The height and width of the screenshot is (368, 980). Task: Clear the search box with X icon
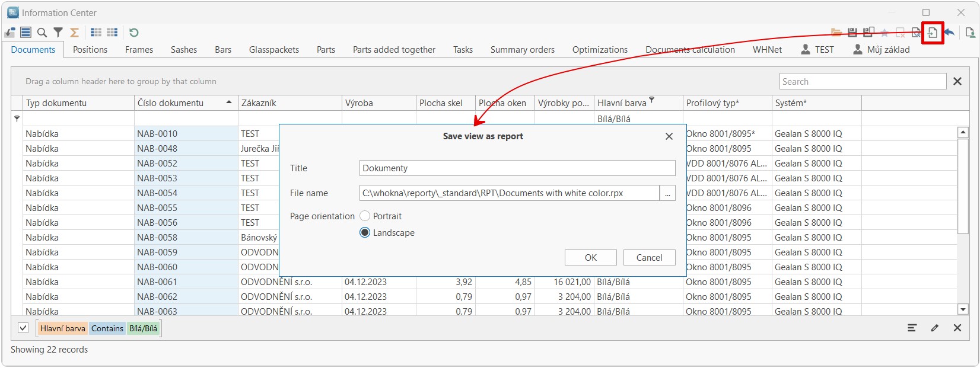tap(957, 82)
